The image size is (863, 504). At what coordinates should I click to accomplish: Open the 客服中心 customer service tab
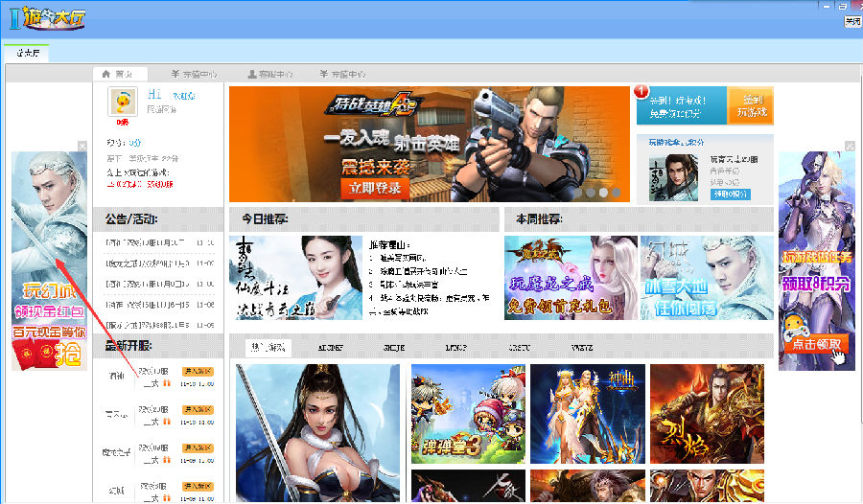pos(269,74)
